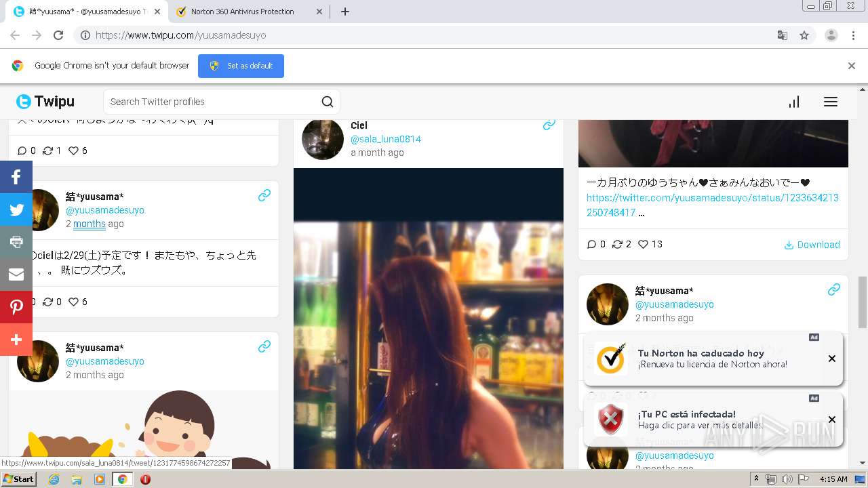Bookmark this page with star icon
Viewport: 868px width, 488px height.
804,35
